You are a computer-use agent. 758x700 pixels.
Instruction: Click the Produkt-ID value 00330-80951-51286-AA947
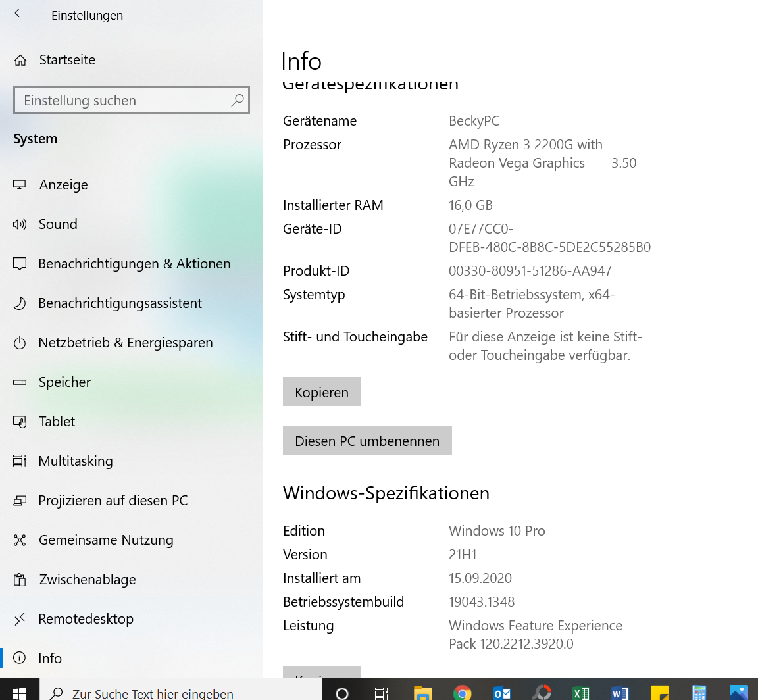(x=530, y=270)
